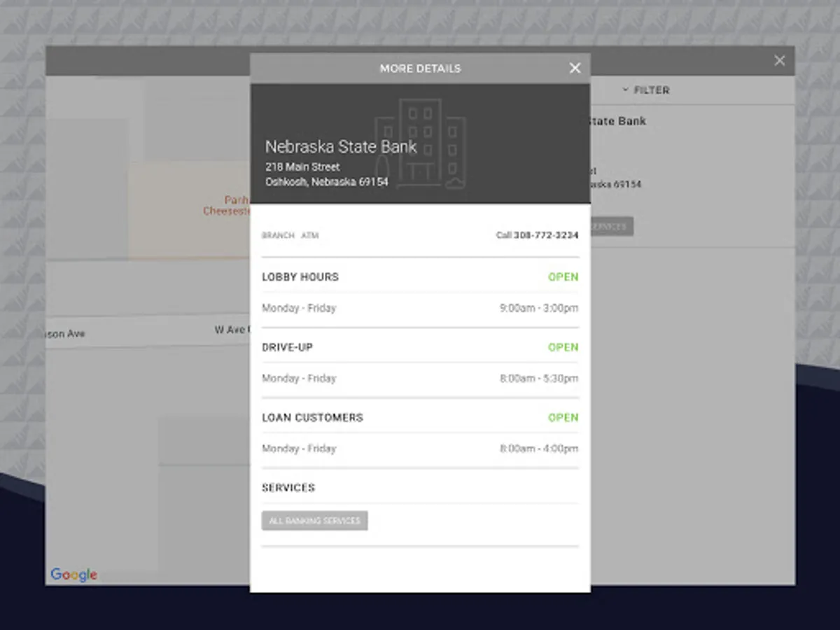Click the More Details title text
This screenshot has height=630, width=840.
420,69
